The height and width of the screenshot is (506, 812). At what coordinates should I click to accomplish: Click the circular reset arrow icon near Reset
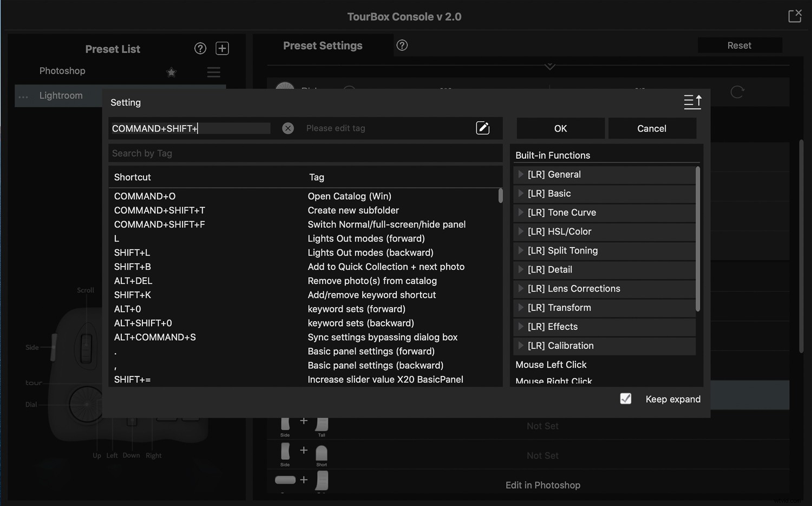tap(737, 92)
